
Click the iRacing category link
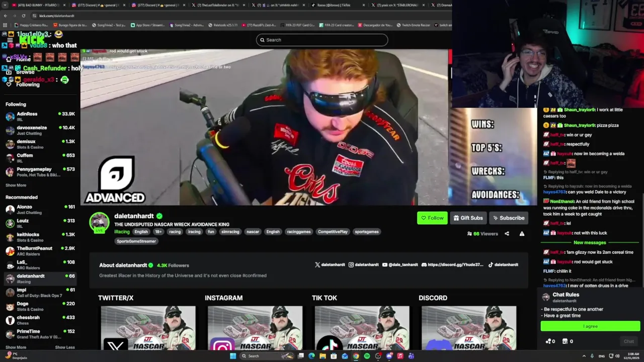tap(122, 232)
